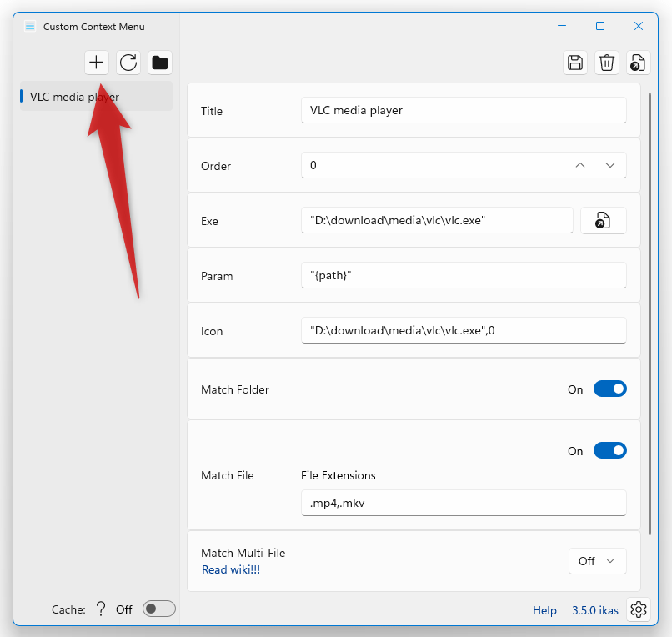Toggle the Cache switch
The width and height of the screenshot is (672, 637).
coord(159,609)
